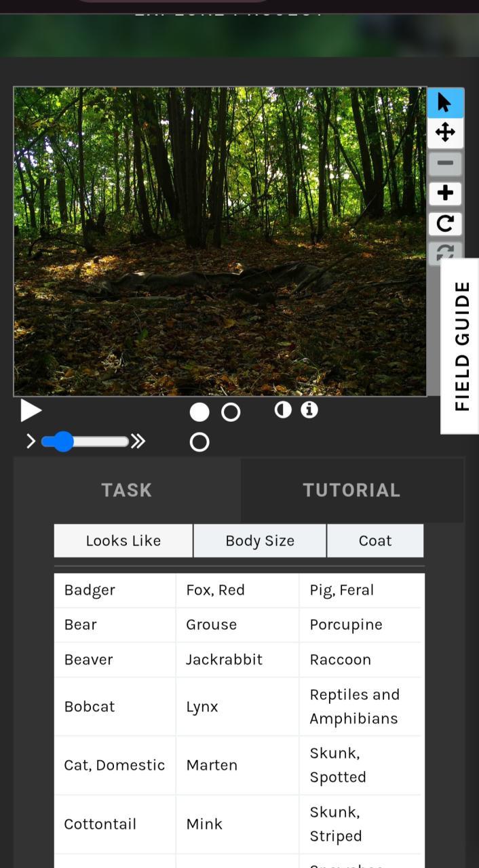479x868 pixels.
Task: Open image info icon
Action: point(309,410)
